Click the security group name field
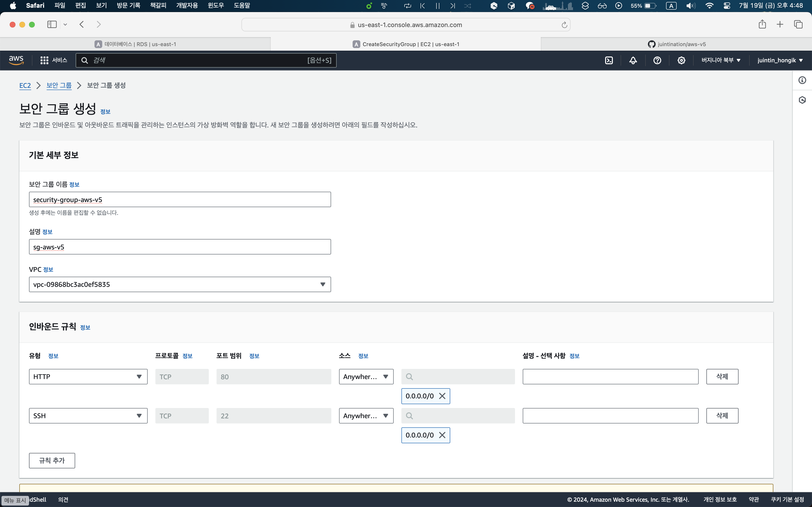Image resolution: width=812 pixels, height=507 pixels. (x=180, y=200)
